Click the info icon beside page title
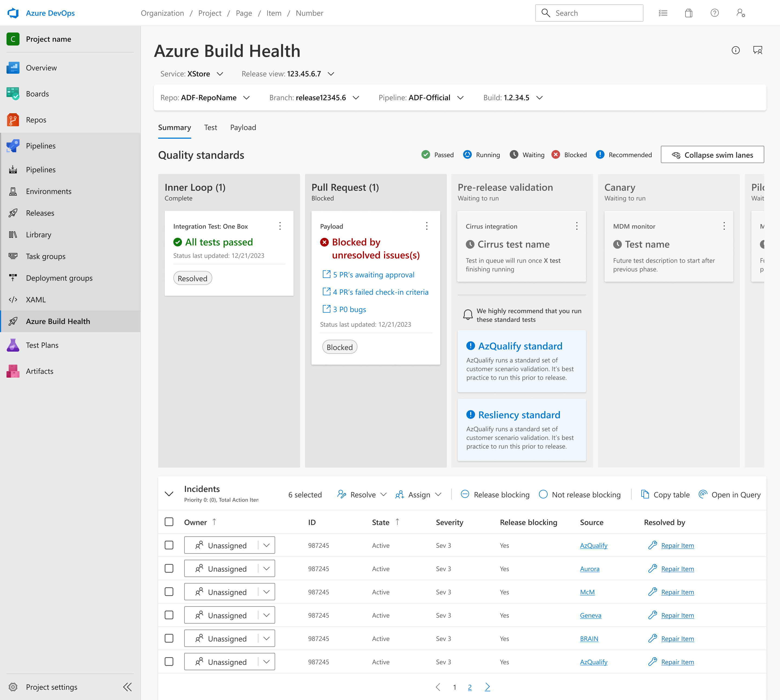The width and height of the screenshot is (780, 700). (x=735, y=50)
